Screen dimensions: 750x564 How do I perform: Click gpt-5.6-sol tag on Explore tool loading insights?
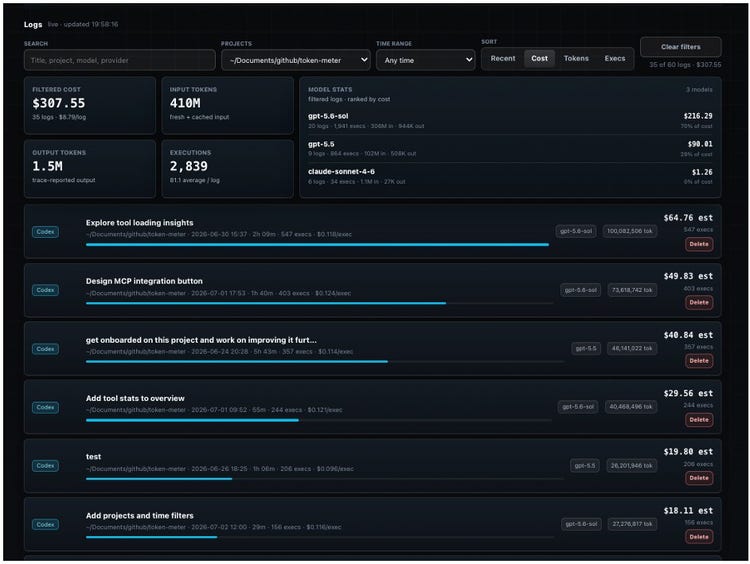tap(576, 231)
